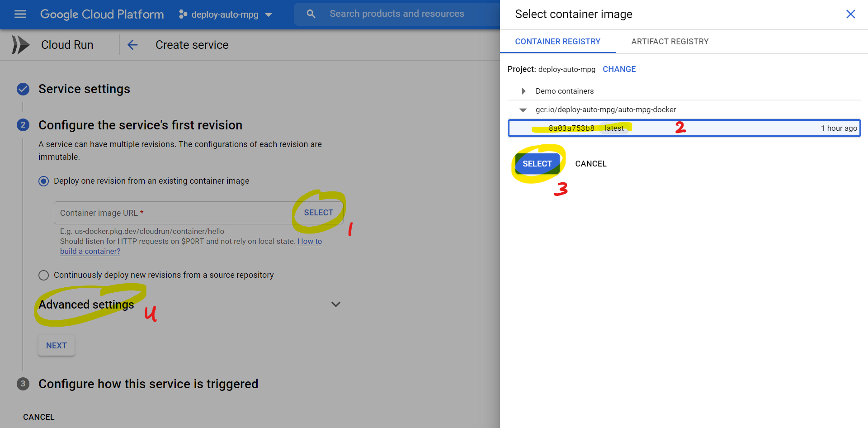Select Continuously deploy from source repository
Image resolution: width=868 pixels, height=428 pixels.
(x=44, y=275)
